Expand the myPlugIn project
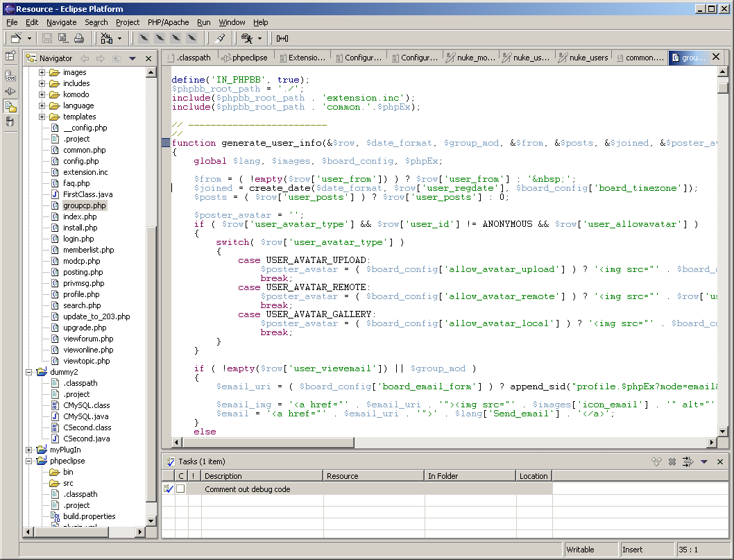The width and height of the screenshot is (734, 560). pyautogui.click(x=28, y=450)
